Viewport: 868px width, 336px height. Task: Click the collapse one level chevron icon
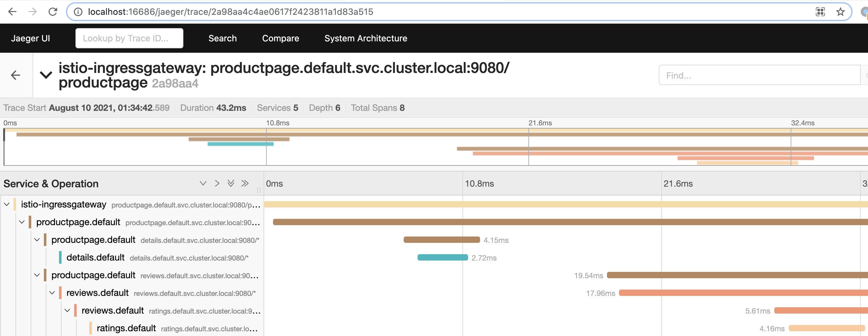(217, 183)
